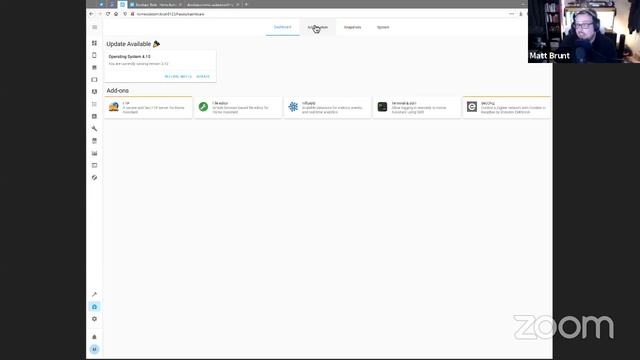
Task: Open the Overview grid icon in sidebar
Action: [94, 43]
